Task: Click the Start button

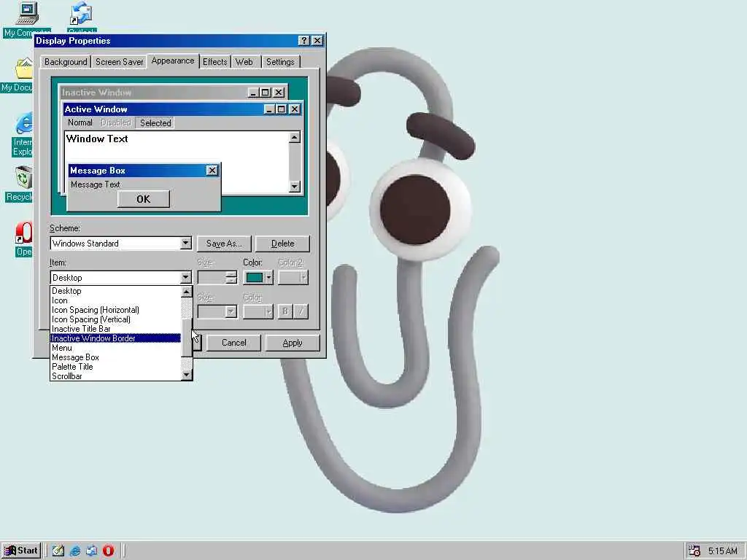Action: pyautogui.click(x=21, y=551)
